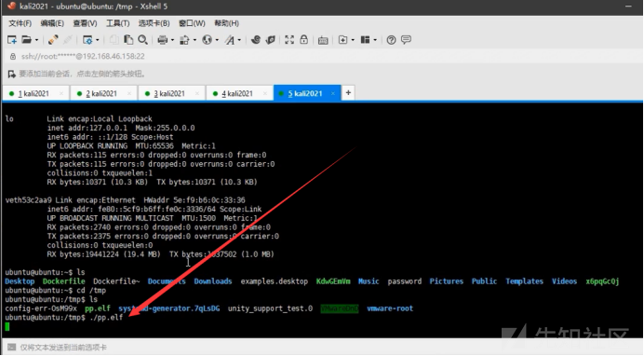Close the 4 kali2021 tab
This screenshot has height=356, width=644.
coord(265,94)
